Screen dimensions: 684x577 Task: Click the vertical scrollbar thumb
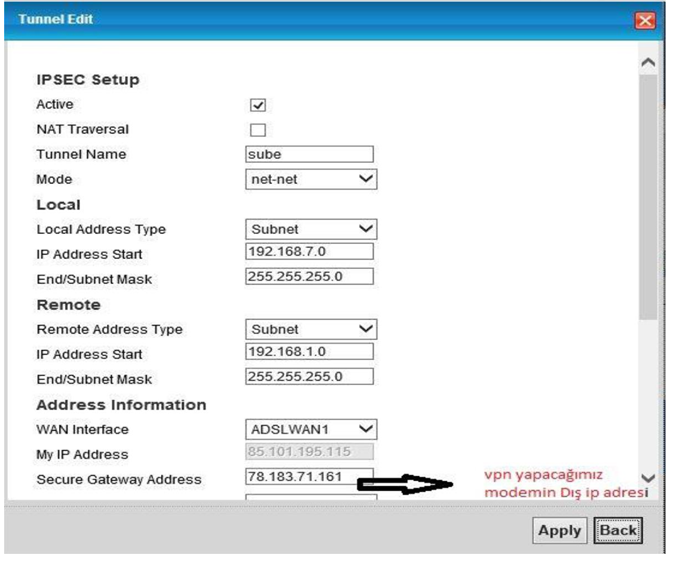(x=648, y=197)
